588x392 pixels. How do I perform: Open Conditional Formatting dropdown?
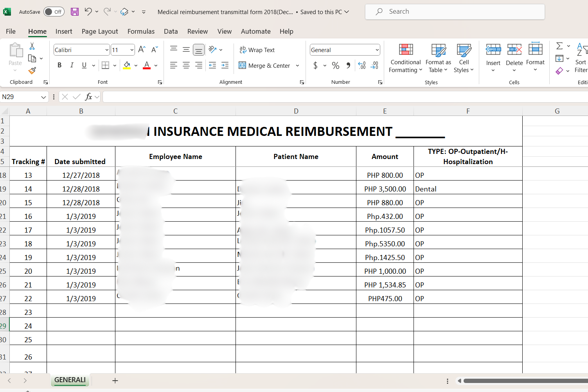406,58
